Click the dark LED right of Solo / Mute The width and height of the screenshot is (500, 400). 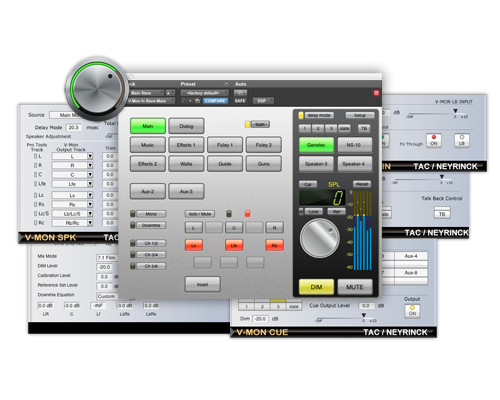tap(229, 214)
